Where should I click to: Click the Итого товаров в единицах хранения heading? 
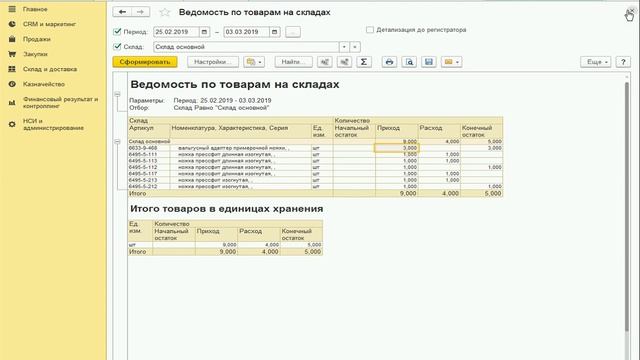point(227,209)
